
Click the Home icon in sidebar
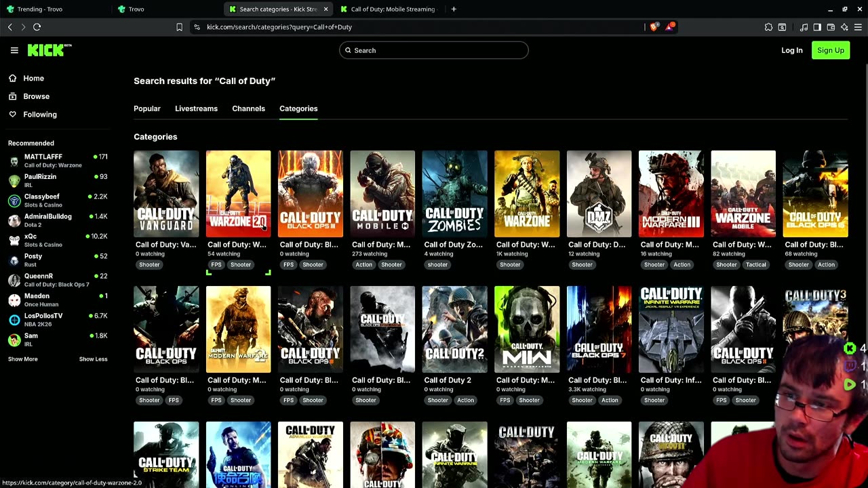click(12, 78)
